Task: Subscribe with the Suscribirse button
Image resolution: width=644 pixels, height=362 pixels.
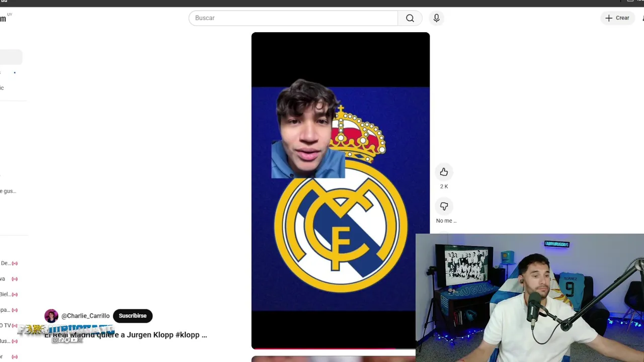Action: [133, 316]
